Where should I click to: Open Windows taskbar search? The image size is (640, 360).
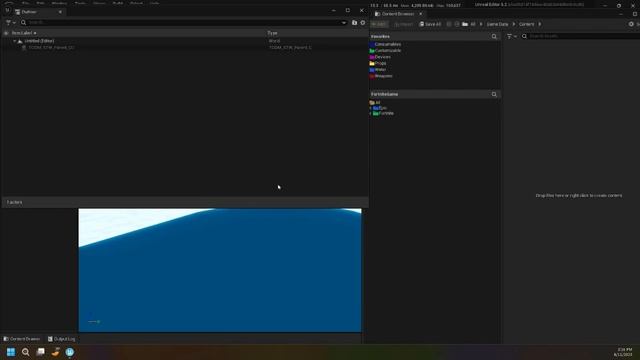click(26, 352)
